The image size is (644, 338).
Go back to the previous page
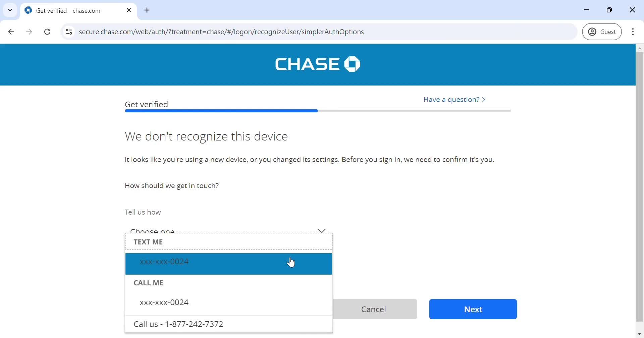click(x=11, y=32)
